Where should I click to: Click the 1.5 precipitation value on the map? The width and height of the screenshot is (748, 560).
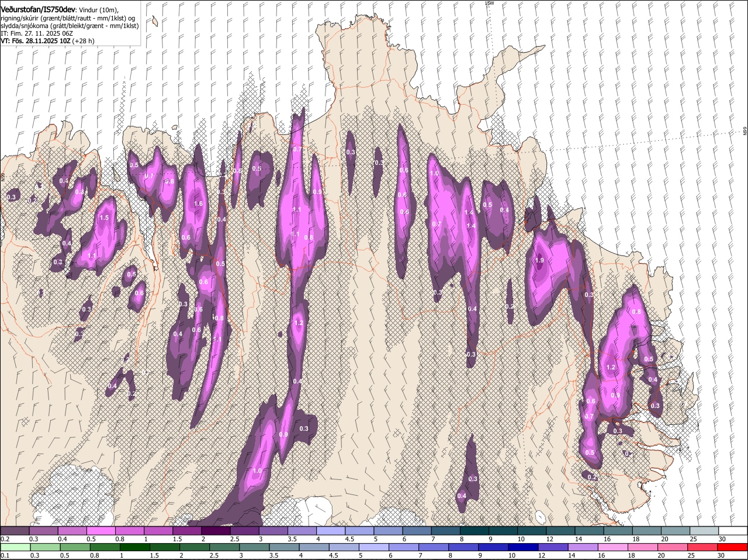coord(105,218)
